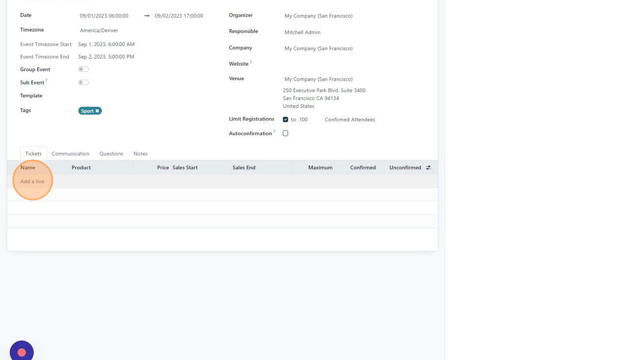Toggle the Sub Event switch

point(83,82)
